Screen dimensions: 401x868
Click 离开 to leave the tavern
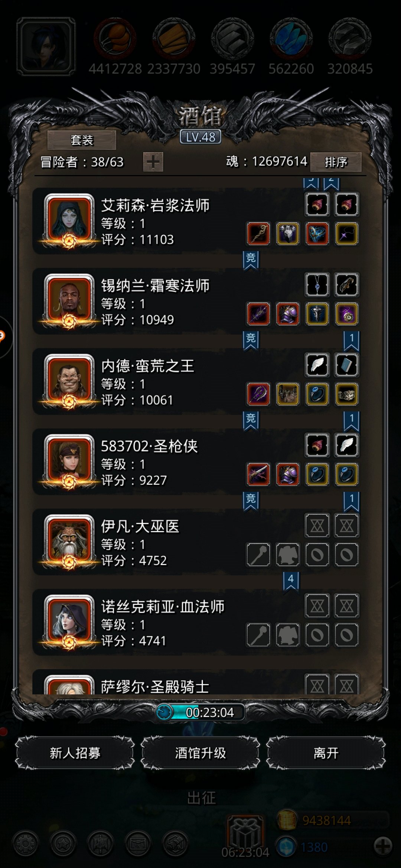coord(326,753)
